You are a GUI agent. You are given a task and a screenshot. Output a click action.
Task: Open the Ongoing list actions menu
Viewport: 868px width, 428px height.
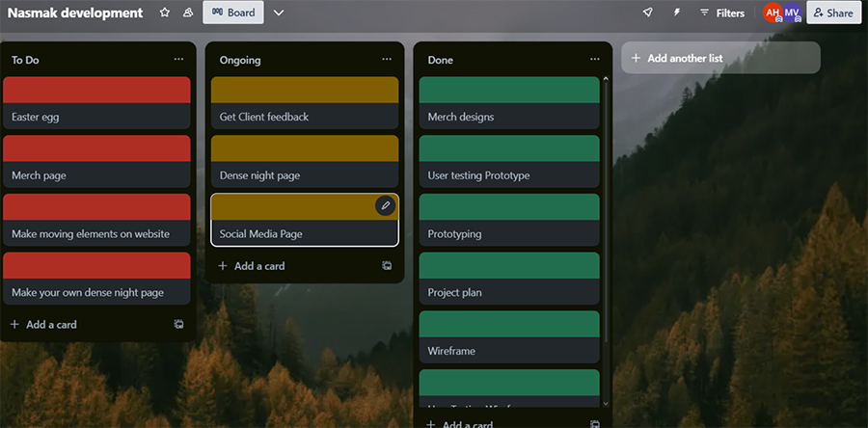[387, 60]
